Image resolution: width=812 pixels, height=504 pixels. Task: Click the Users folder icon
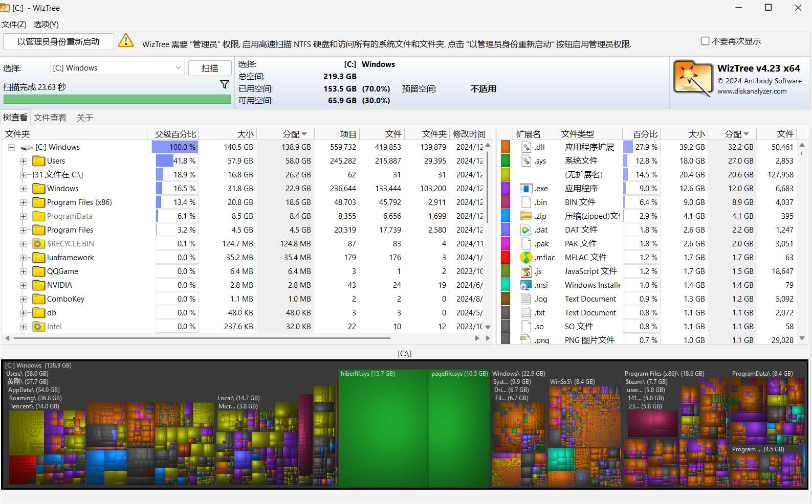coord(38,161)
